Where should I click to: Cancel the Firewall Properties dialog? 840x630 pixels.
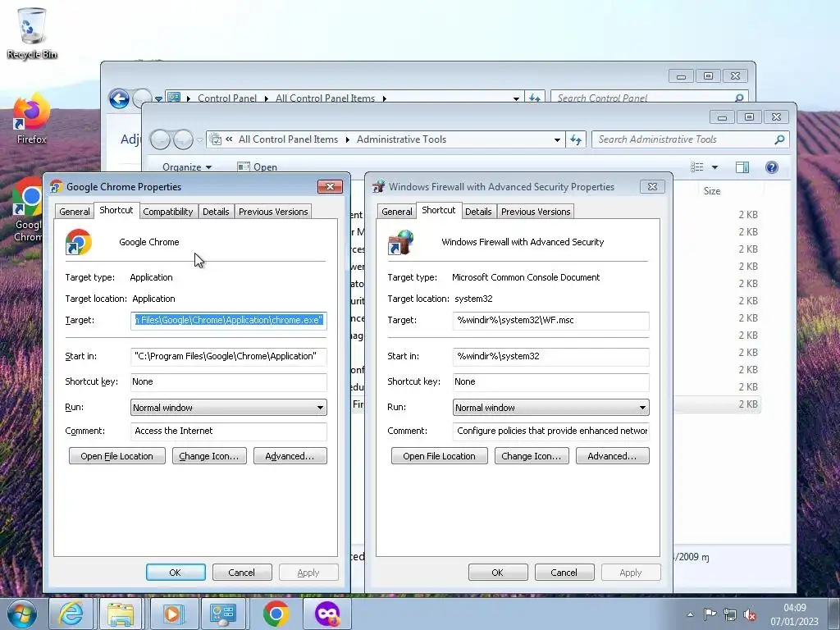[x=564, y=573]
